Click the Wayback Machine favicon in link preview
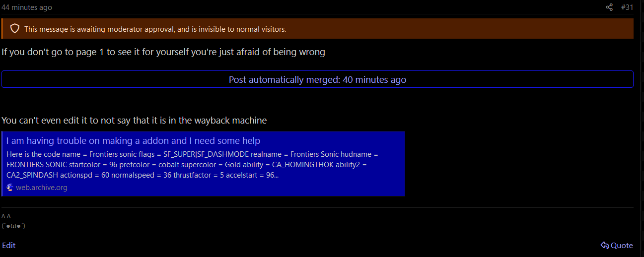Screen dimensions: 644x257 point(10,188)
